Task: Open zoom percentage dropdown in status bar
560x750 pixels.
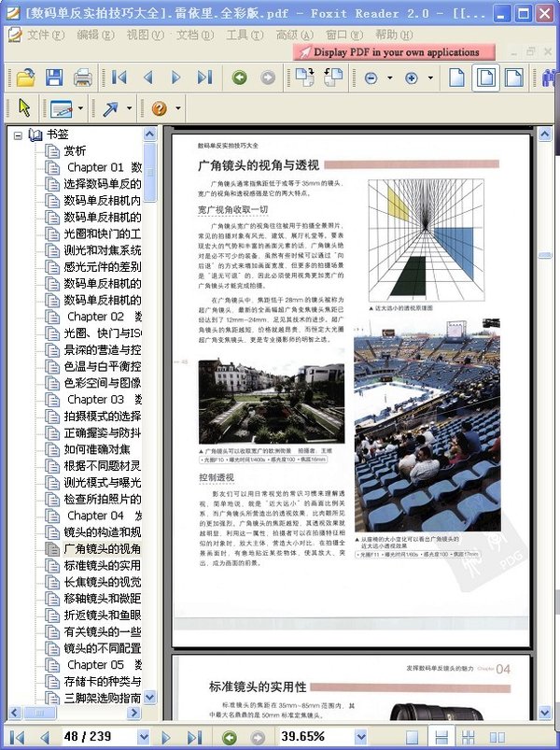Action: [x=361, y=737]
